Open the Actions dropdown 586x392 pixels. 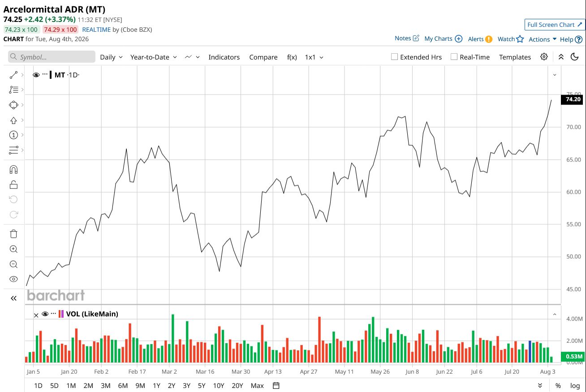point(543,39)
